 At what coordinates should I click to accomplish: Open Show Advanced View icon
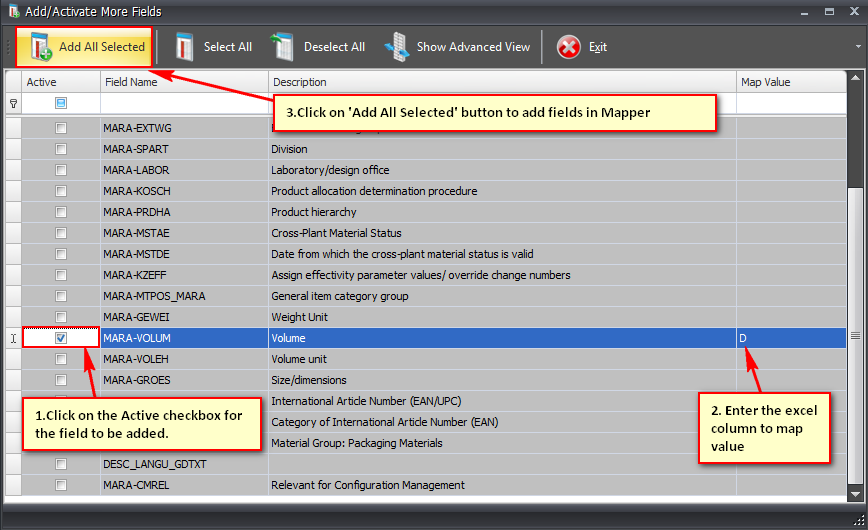pyautogui.click(x=397, y=47)
